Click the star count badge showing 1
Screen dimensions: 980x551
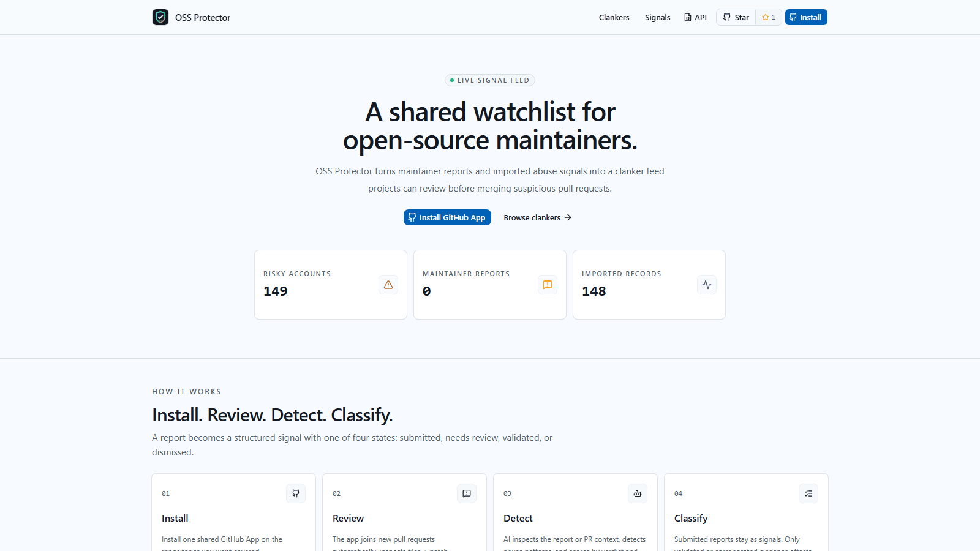769,17
